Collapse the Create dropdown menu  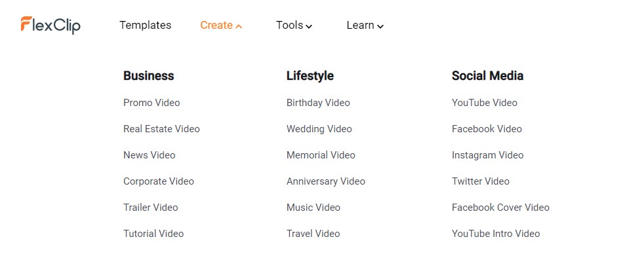[x=221, y=26]
